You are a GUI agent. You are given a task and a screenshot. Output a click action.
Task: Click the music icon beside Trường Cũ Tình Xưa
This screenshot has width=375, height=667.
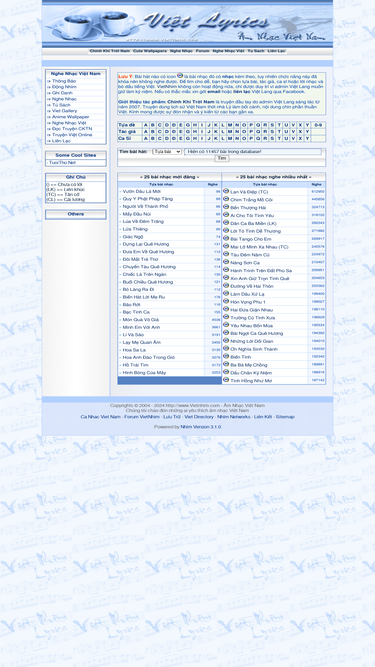coord(226,317)
